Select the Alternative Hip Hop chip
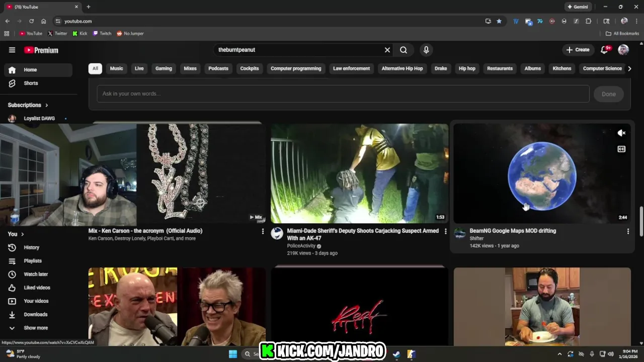The image size is (644, 362). (x=402, y=68)
